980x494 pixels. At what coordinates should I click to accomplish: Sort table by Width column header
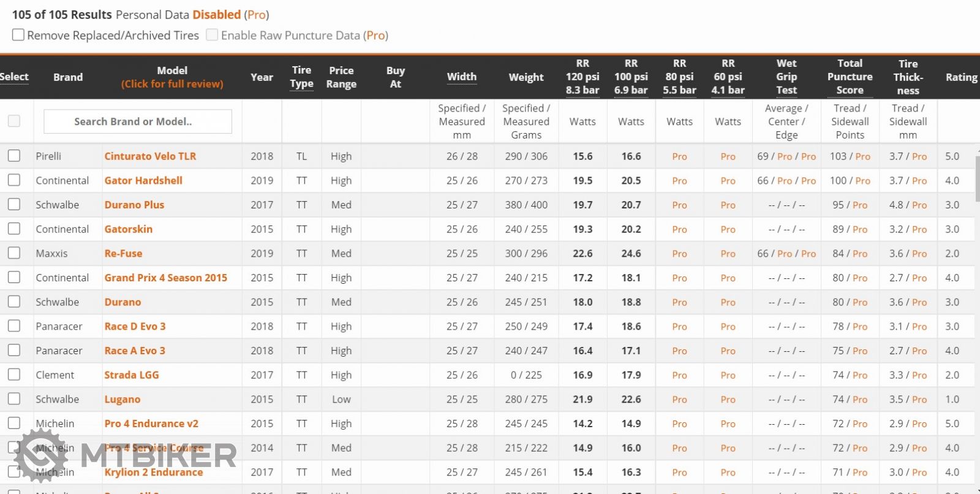(461, 77)
